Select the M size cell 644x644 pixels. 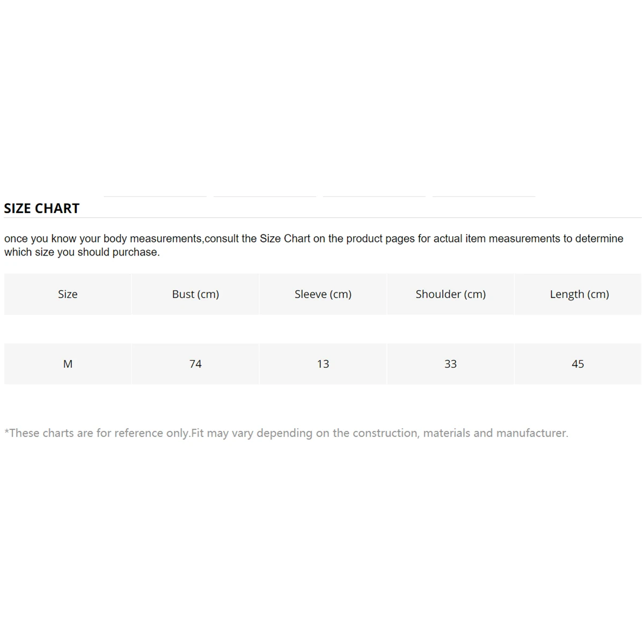pyautogui.click(x=68, y=364)
